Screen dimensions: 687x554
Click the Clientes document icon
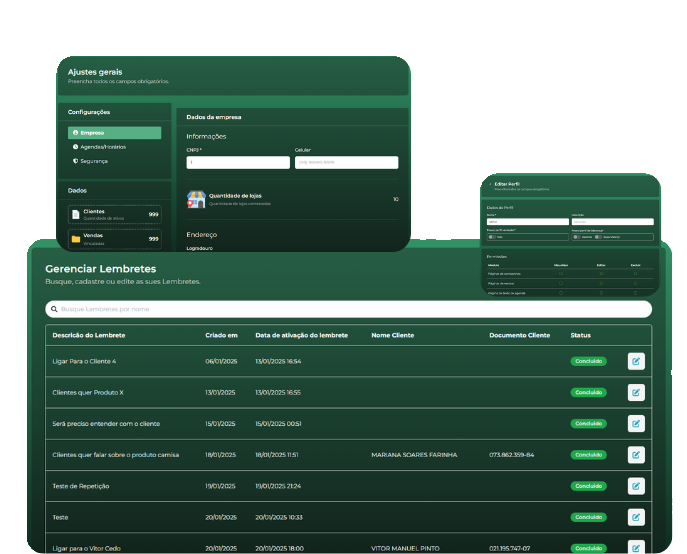(75, 213)
